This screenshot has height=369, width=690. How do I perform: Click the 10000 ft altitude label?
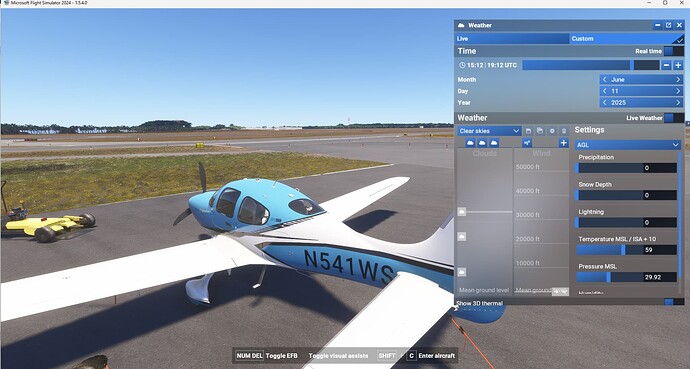click(527, 263)
